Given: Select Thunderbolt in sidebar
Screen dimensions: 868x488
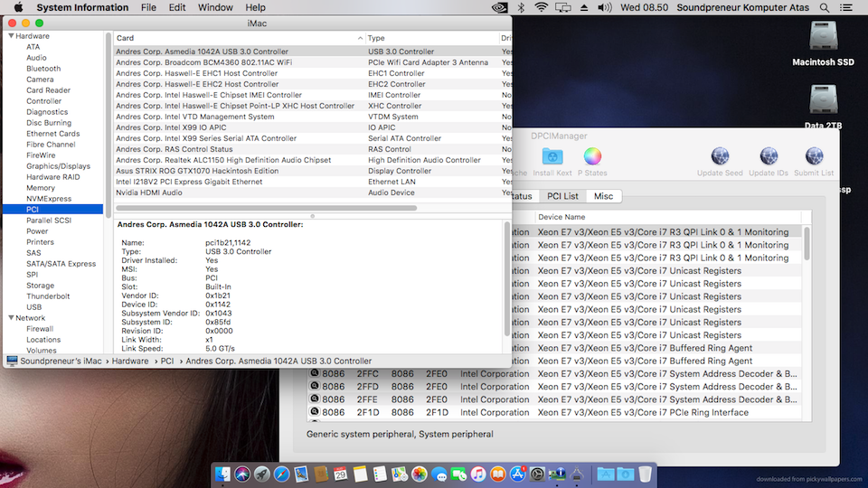Looking at the screenshot, I should coord(48,296).
